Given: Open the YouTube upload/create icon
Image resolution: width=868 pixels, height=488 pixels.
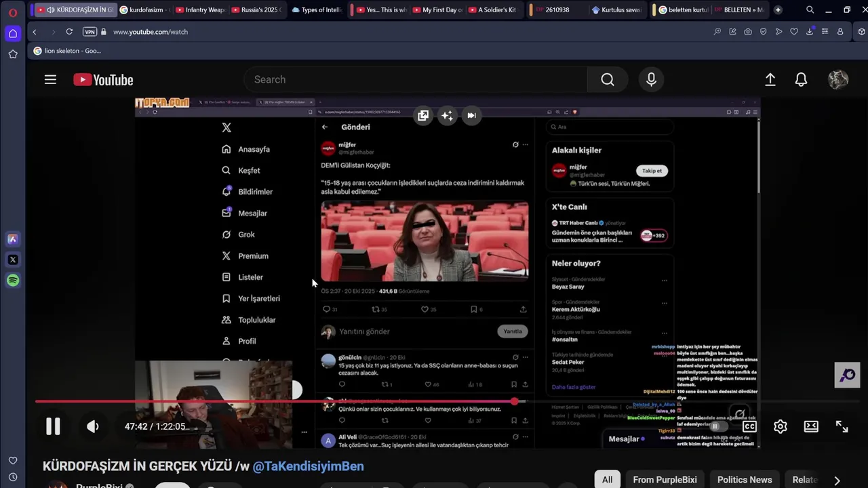Looking at the screenshot, I should pos(770,79).
